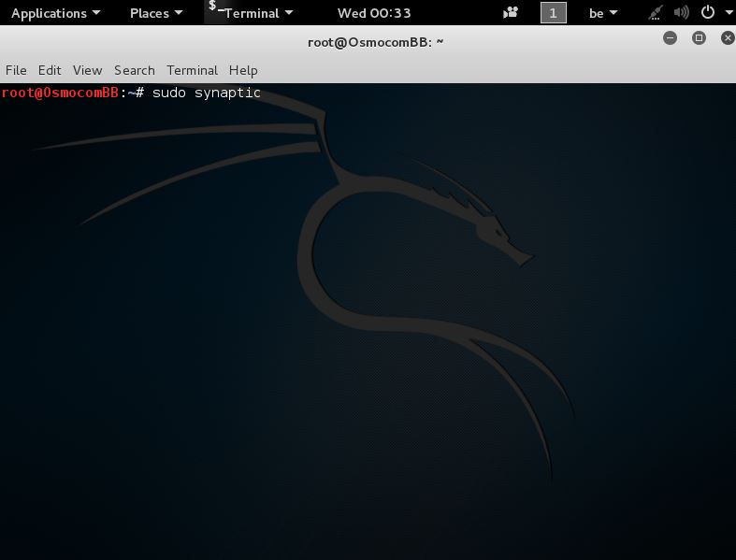The width and height of the screenshot is (736, 560).
Task: Click the terminal prompt icon in top bar
Action: pos(215,7)
